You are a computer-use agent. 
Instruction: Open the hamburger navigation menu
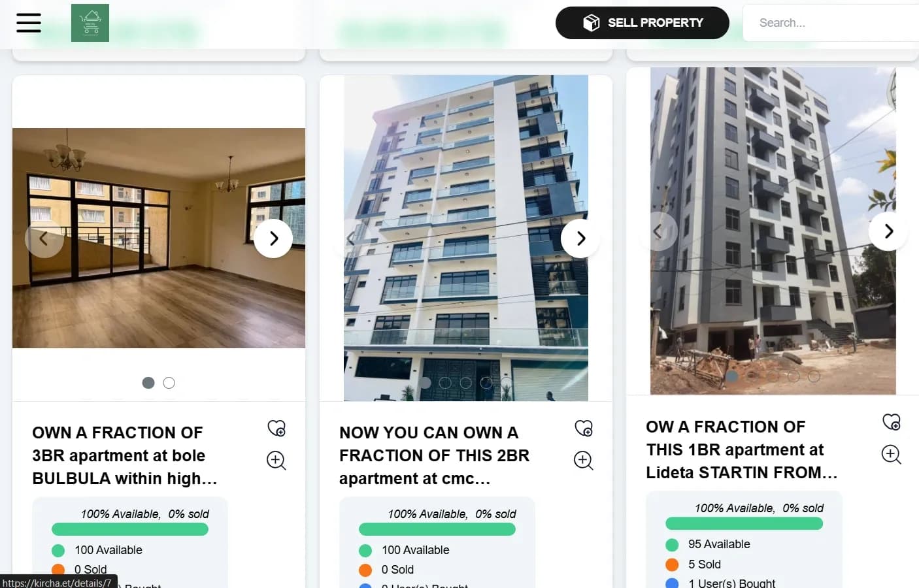click(x=29, y=23)
